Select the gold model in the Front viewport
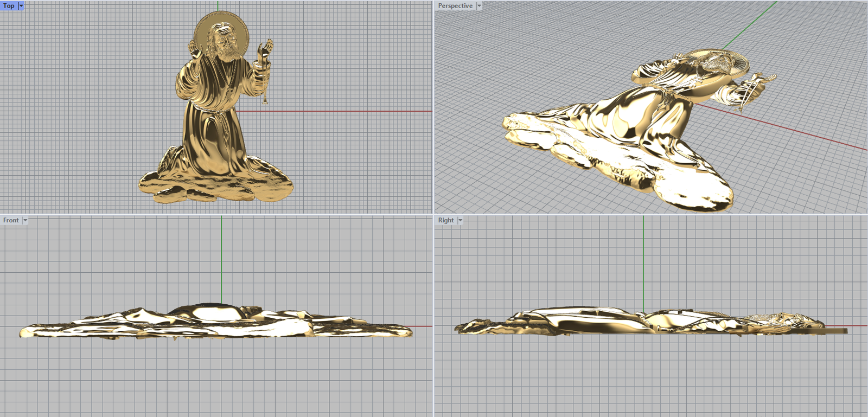 pos(217,323)
